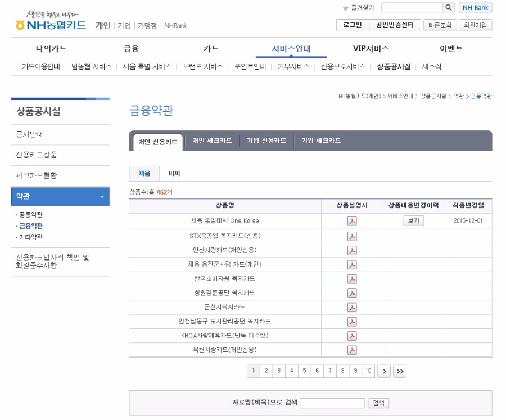
Task: Open PDF for 옥천사랑카드(개인신용)
Action: pyautogui.click(x=352, y=350)
